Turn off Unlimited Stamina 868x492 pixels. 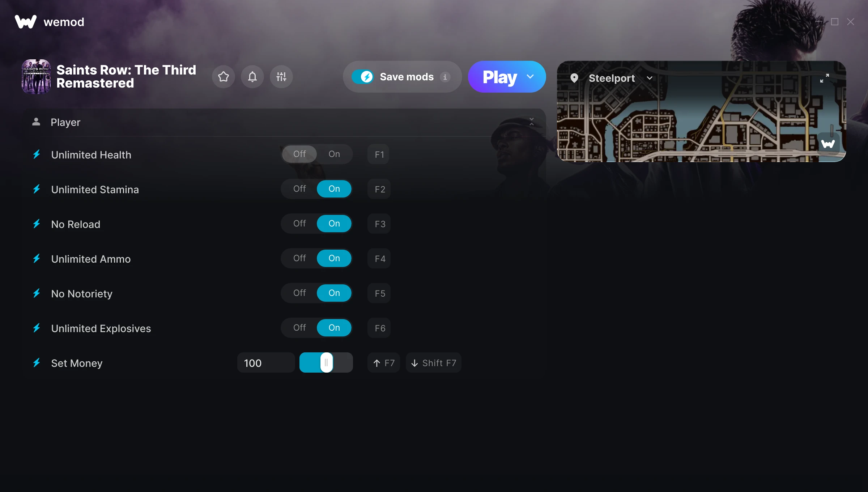click(x=299, y=189)
